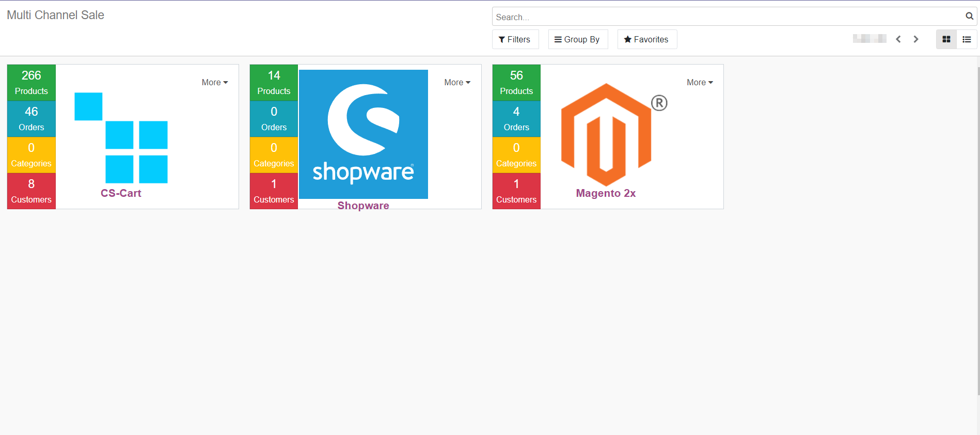Click Magento 2x yellow Categories tile

516,155
